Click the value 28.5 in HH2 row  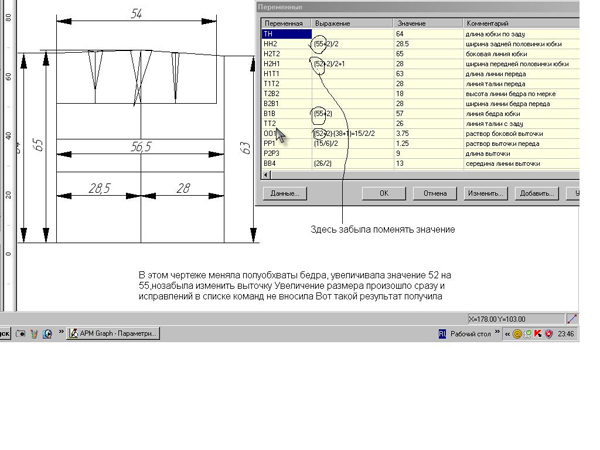coord(403,44)
